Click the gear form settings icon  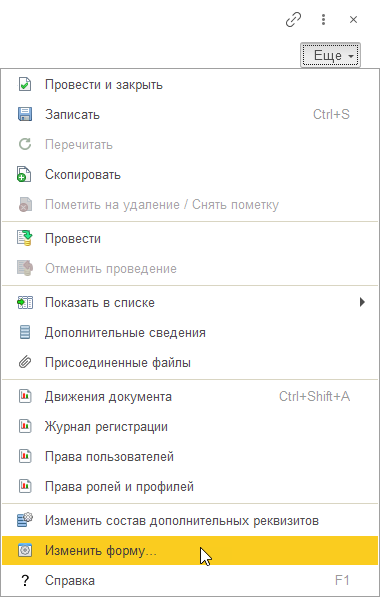coord(25,550)
